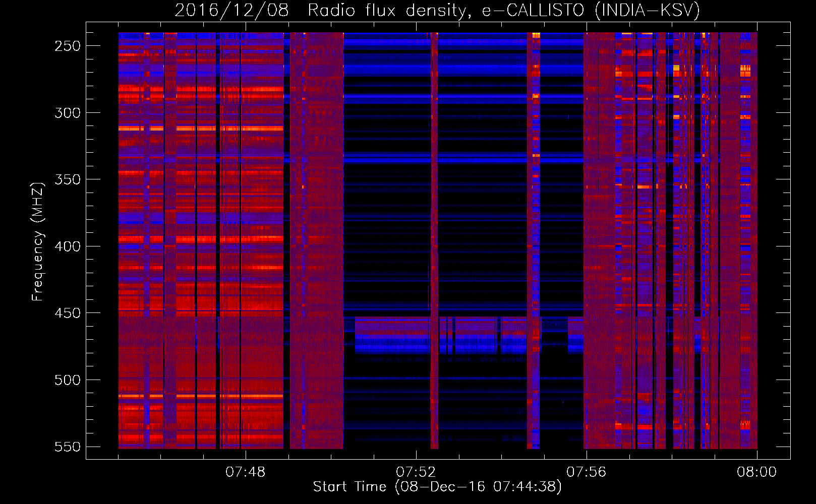This screenshot has height=504, width=816.
Task: Click the 500 frequency tick label
Action: click(x=68, y=380)
